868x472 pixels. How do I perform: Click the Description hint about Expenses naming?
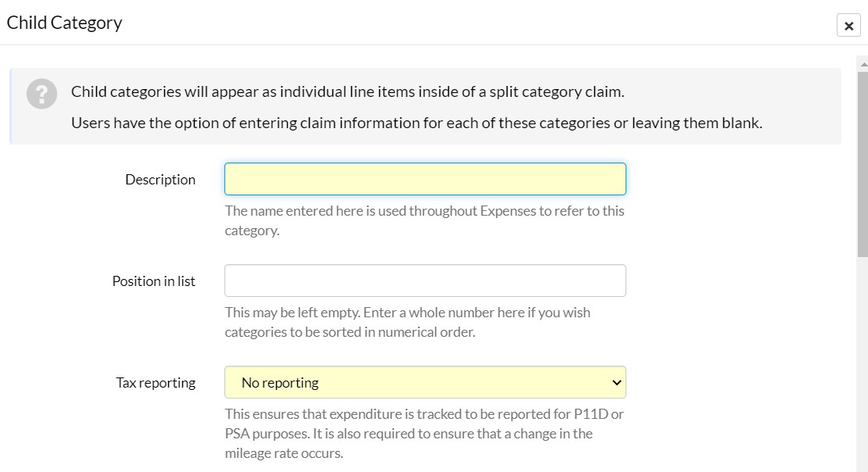(425, 220)
